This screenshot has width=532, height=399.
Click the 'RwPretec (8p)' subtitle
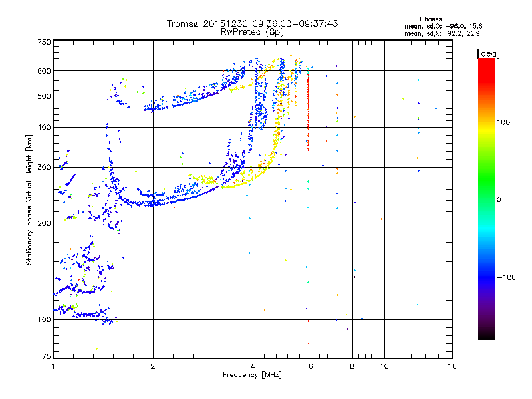coord(252,32)
